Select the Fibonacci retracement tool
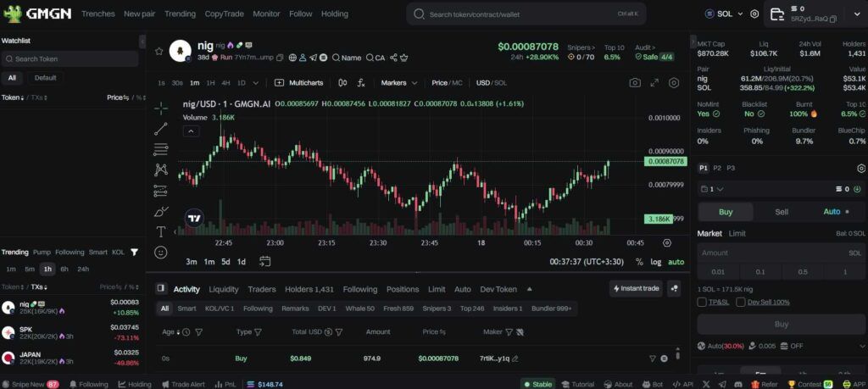Viewport: 868px width, 389px height. (161, 149)
